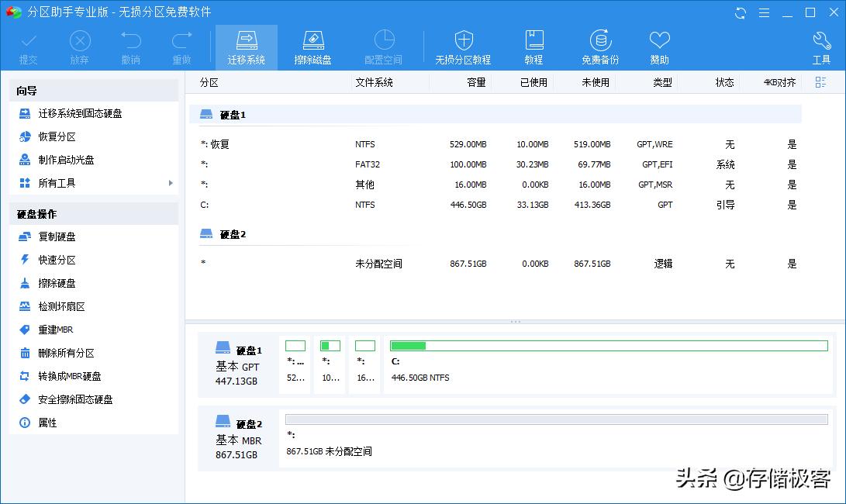Open the 工具 wrench icon
The width and height of the screenshot is (846, 504).
tap(820, 45)
